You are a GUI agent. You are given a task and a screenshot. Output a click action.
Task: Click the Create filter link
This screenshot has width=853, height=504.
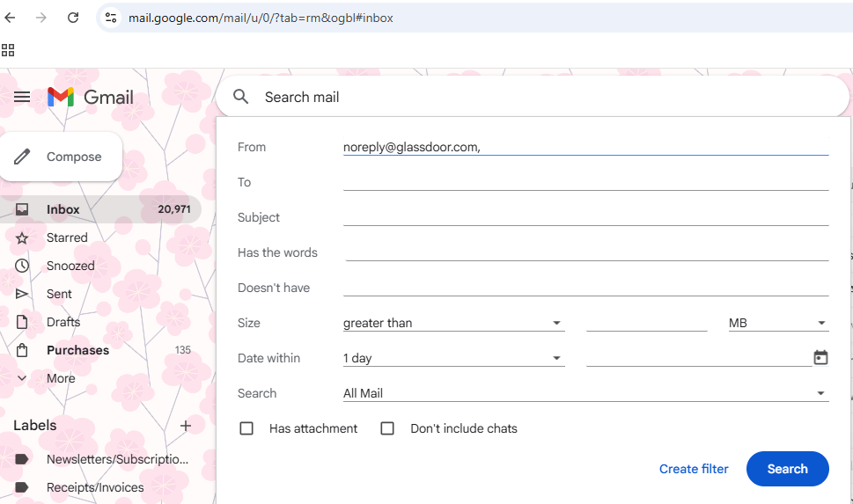tap(694, 469)
